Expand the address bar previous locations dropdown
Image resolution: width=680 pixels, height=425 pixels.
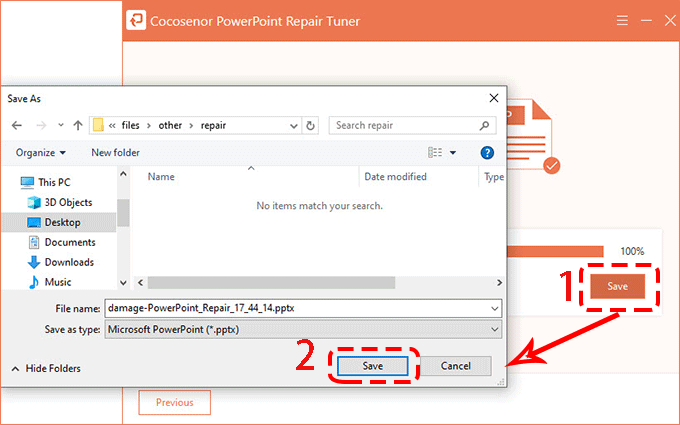click(294, 126)
